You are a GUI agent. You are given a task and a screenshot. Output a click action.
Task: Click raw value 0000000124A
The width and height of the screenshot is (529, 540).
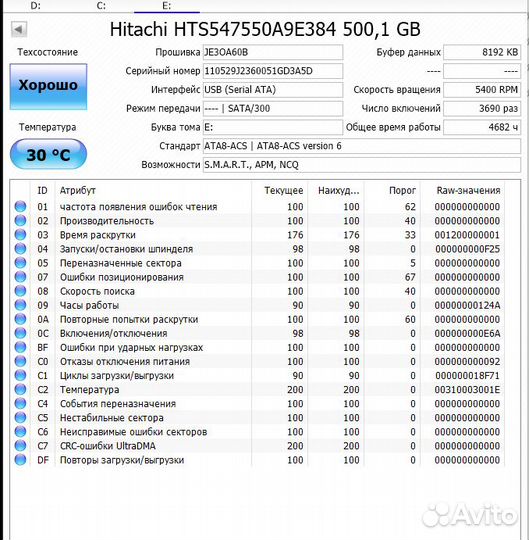(x=467, y=305)
